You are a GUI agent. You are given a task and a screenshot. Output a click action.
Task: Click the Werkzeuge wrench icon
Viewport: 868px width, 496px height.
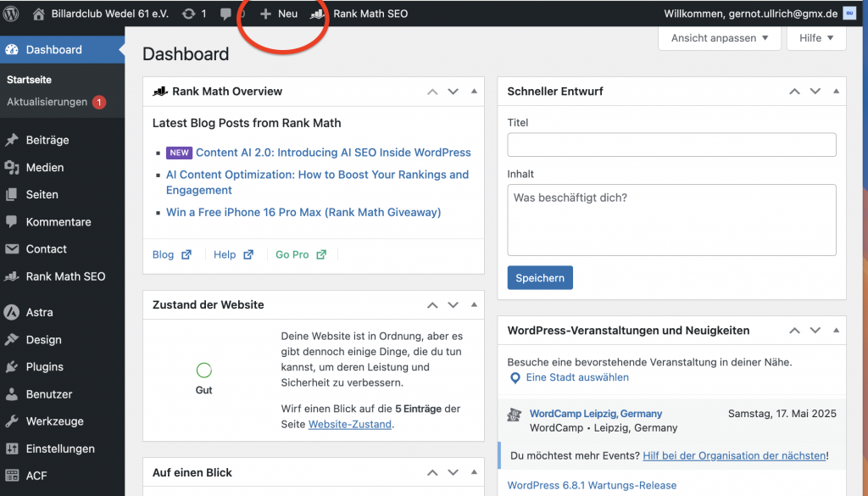12,421
